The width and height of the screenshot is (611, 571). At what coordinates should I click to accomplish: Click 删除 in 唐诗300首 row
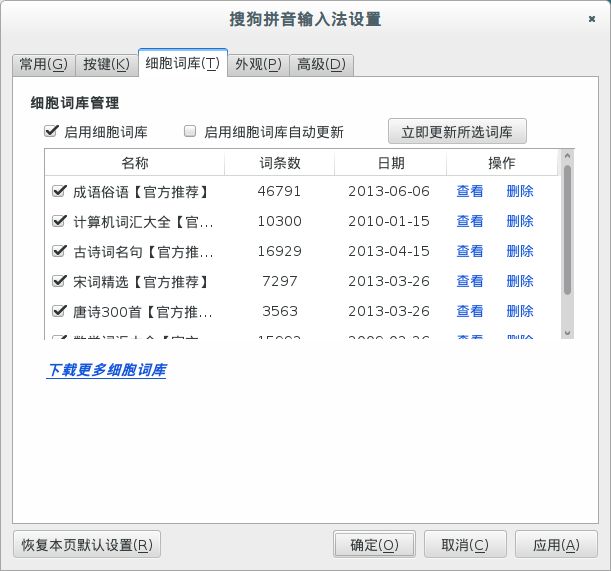tap(520, 311)
